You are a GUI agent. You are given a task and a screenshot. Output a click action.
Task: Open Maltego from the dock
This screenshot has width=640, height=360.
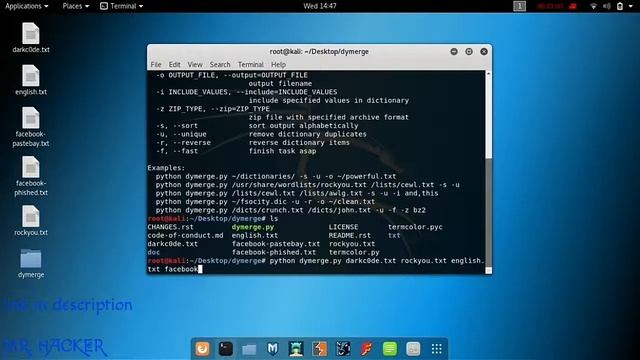point(343,349)
